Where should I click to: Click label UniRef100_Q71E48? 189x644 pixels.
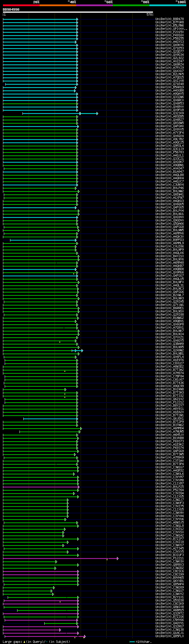(x=170, y=84)
